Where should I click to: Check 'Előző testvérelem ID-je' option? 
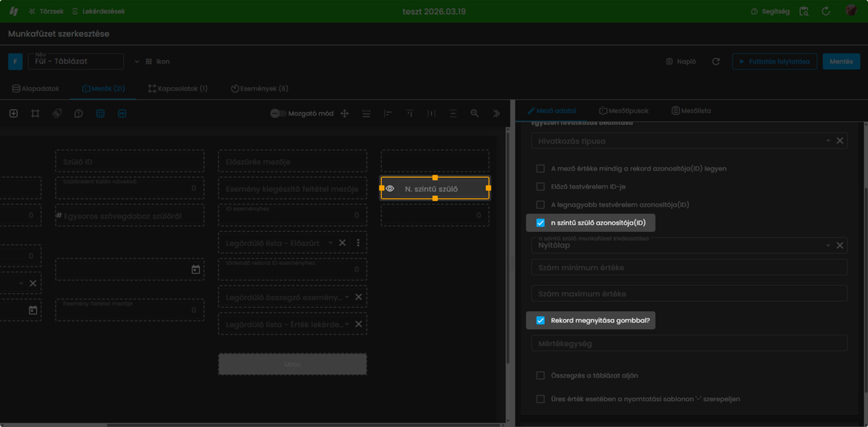click(540, 186)
